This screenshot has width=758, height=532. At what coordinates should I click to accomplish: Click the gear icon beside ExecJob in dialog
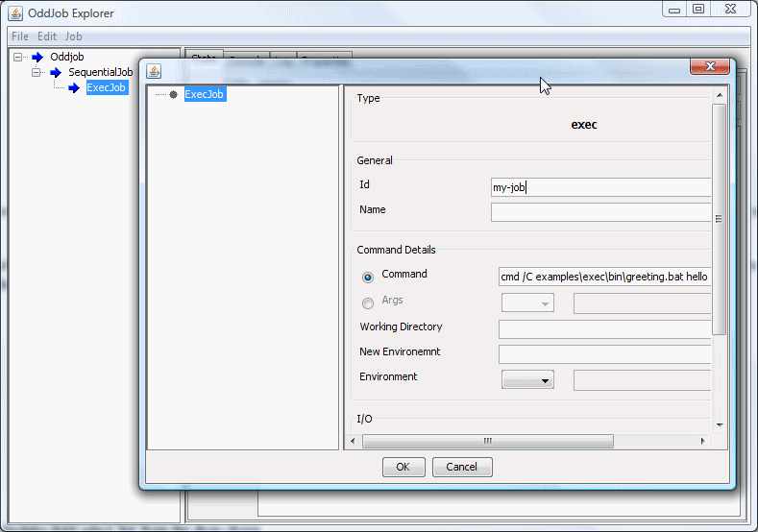pyautogui.click(x=173, y=94)
